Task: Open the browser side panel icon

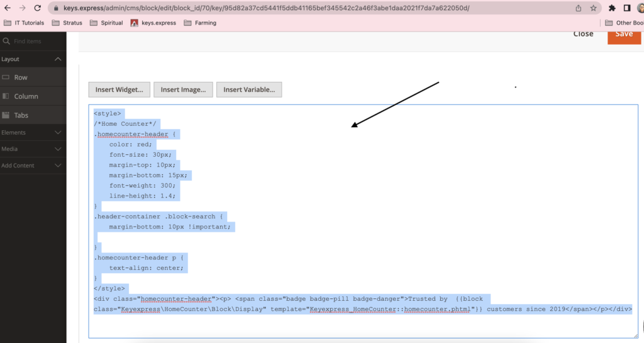Action: [627, 8]
